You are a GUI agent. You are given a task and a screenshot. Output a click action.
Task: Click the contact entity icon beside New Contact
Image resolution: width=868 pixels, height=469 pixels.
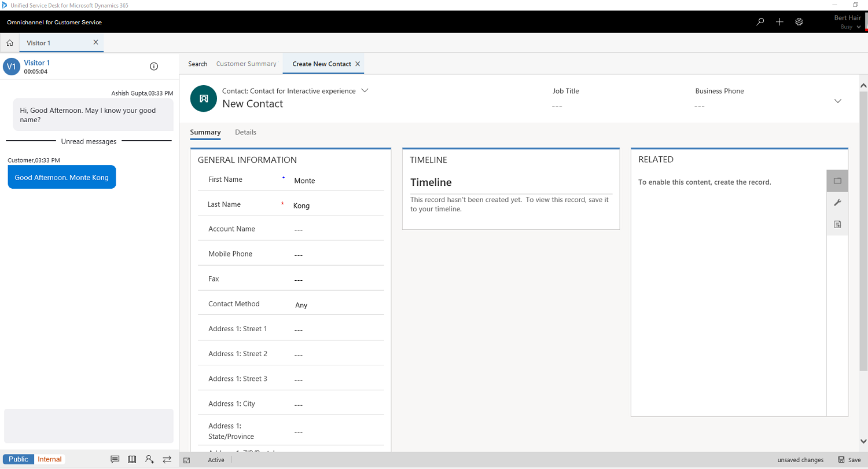click(203, 98)
